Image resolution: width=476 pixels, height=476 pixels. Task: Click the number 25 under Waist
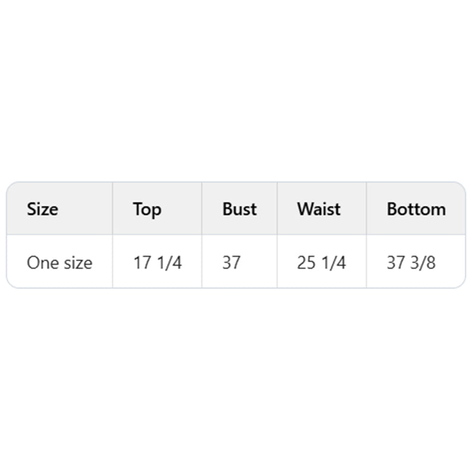306,262
